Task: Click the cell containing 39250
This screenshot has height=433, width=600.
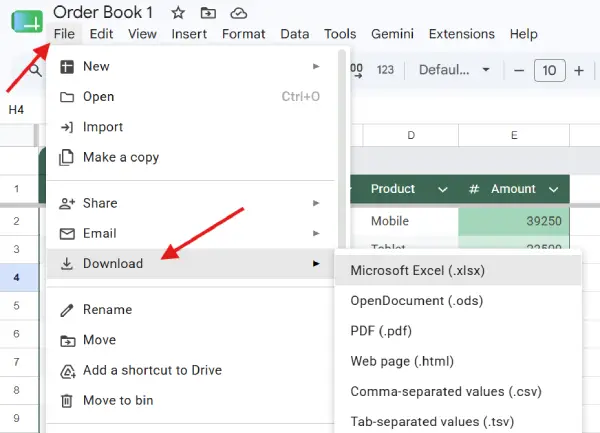Action: click(x=514, y=221)
